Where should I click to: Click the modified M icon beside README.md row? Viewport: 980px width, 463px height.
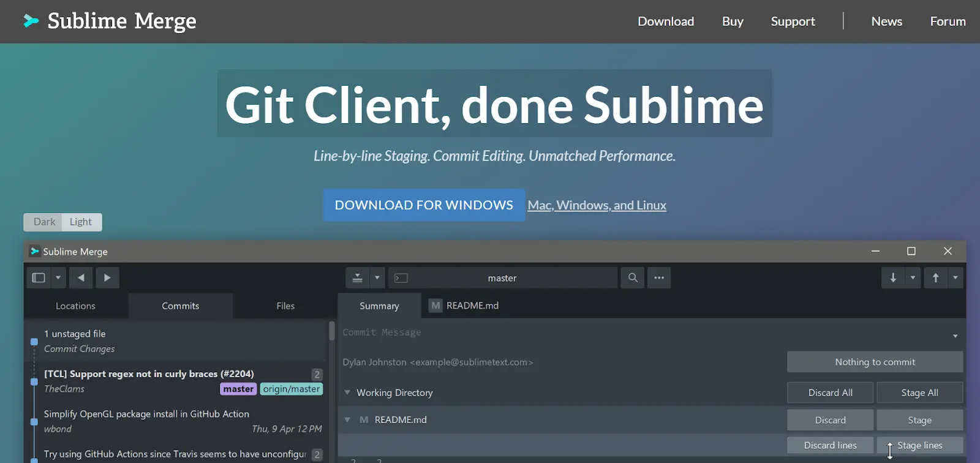pyautogui.click(x=364, y=420)
